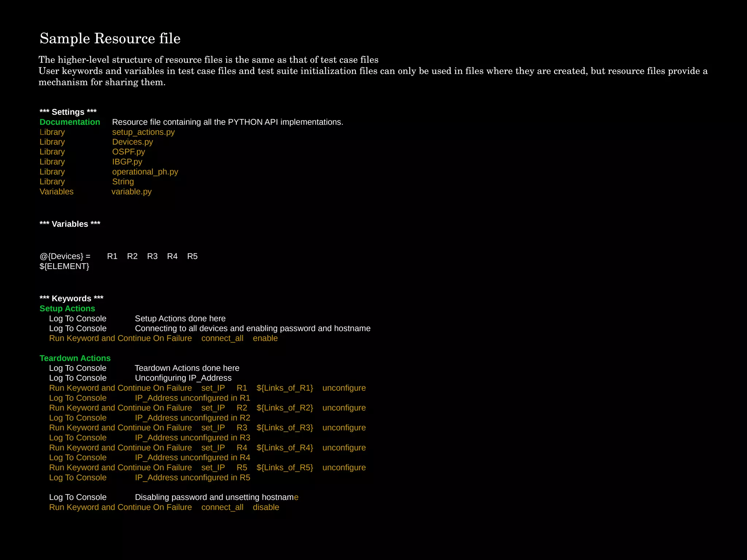
Task: Select 'Disabling password and unsetting hostname' text
Action: point(216,497)
